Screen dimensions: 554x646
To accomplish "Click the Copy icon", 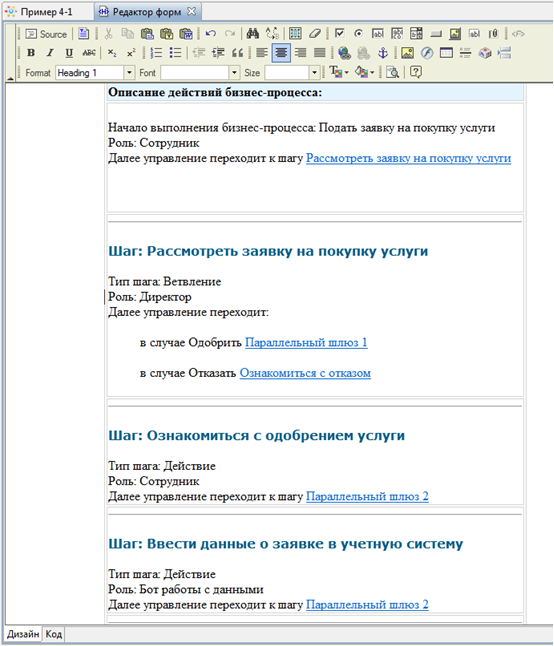I will [128, 34].
